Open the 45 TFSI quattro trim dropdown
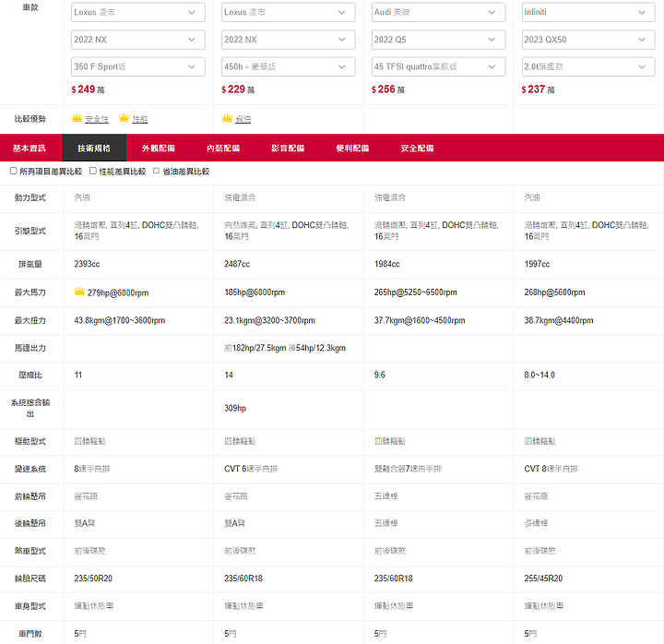This screenshot has width=664, height=644. coord(438,66)
